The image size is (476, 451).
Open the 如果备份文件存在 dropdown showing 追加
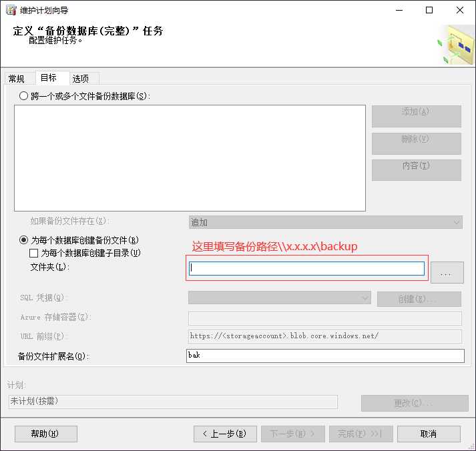(325, 222)
